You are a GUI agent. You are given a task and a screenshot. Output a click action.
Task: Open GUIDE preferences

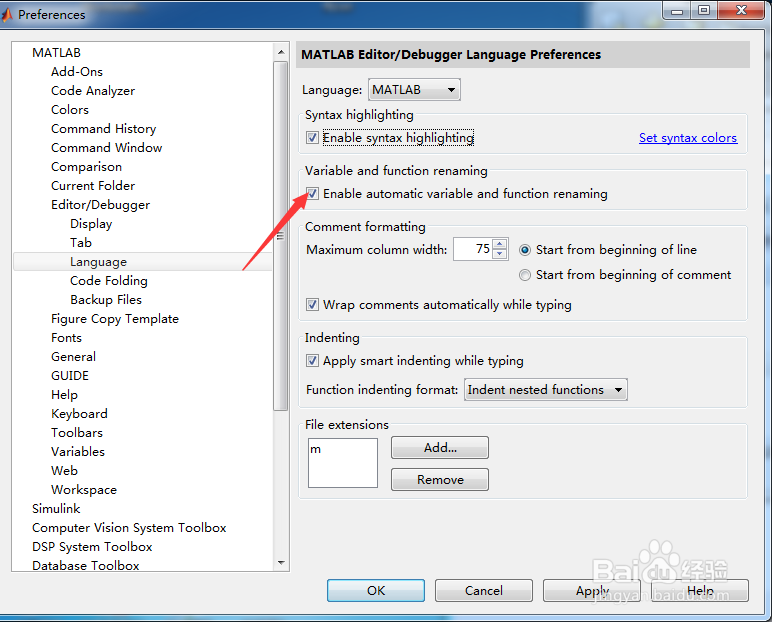click(69, 375)
